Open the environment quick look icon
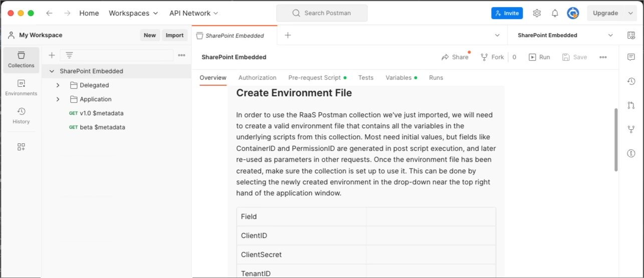 [x=631, y=35]
